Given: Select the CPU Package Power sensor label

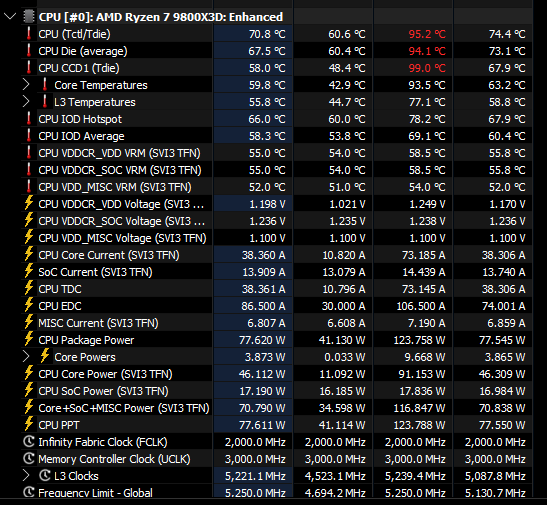Looking at the screenshot, I should [86, 340].
